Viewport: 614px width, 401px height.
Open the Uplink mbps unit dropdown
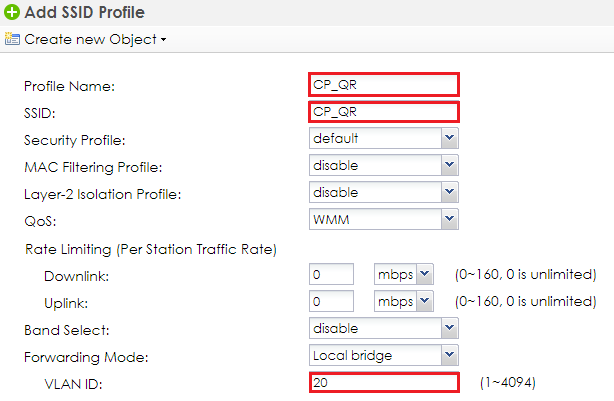click(404, 301)
